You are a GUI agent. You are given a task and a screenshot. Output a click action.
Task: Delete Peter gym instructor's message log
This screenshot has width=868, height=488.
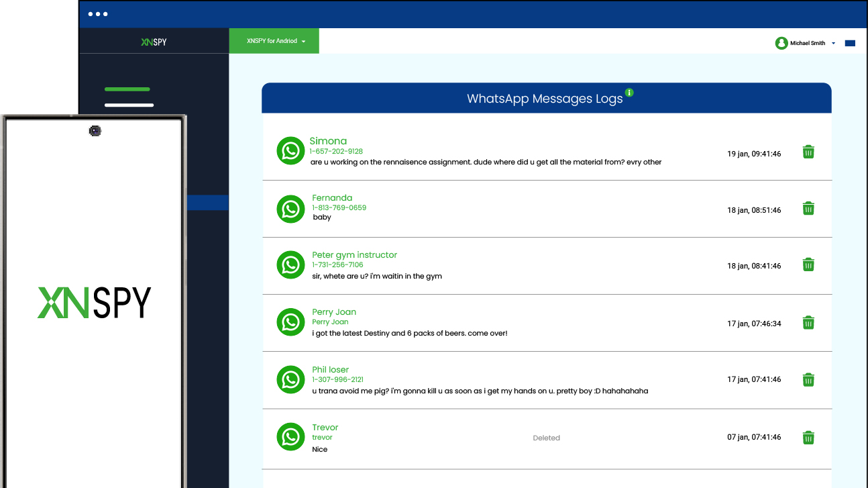point(809,264)
